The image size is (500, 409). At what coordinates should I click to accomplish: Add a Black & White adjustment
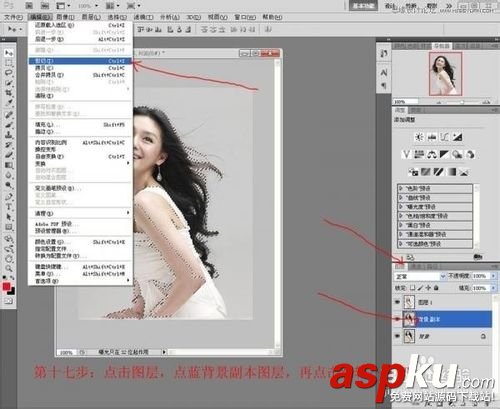(x=445, y=154)
